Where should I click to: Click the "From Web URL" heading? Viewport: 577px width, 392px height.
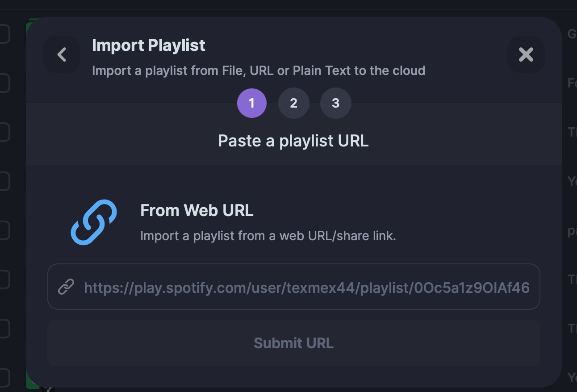click(197, 210)
